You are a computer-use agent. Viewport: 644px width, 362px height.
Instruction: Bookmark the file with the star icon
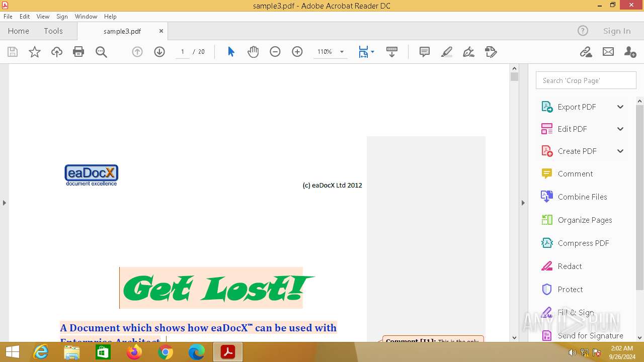35,52
